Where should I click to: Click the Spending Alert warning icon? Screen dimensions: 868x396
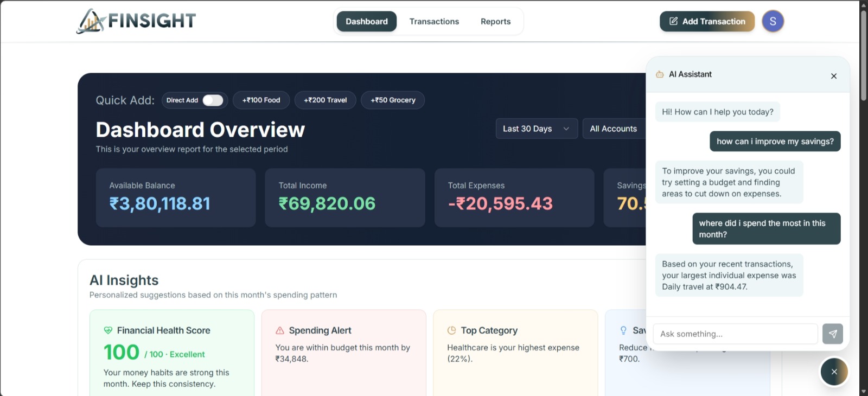(x=280, y=330)
